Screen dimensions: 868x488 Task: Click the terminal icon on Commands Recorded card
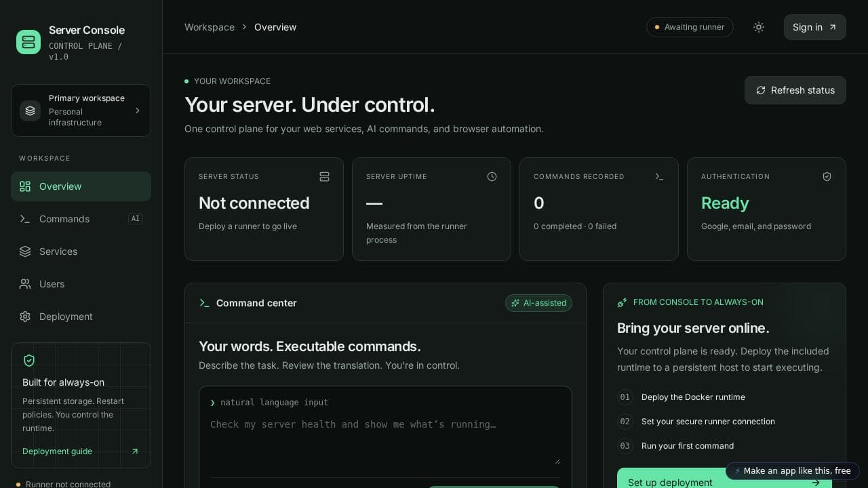[x=659, y=176]
